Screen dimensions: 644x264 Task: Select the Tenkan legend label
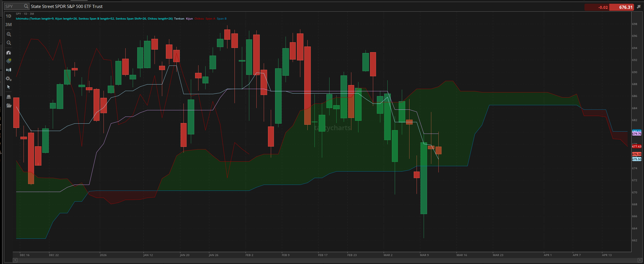click(179, 19)
